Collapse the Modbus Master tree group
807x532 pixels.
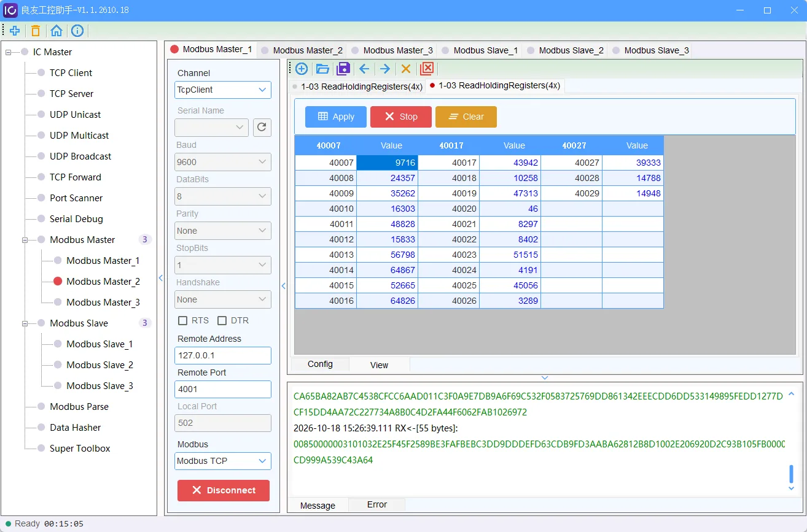25,240
